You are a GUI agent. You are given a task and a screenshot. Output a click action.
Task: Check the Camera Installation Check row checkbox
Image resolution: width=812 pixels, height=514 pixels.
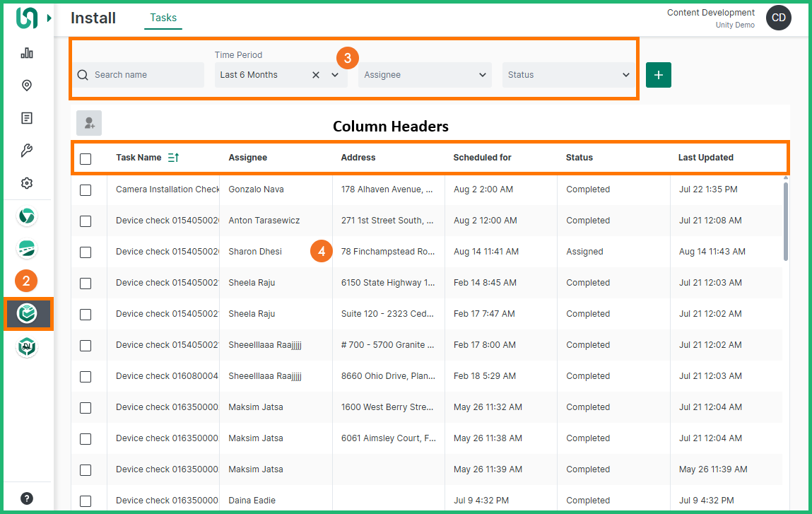click(x=86, y=189)
